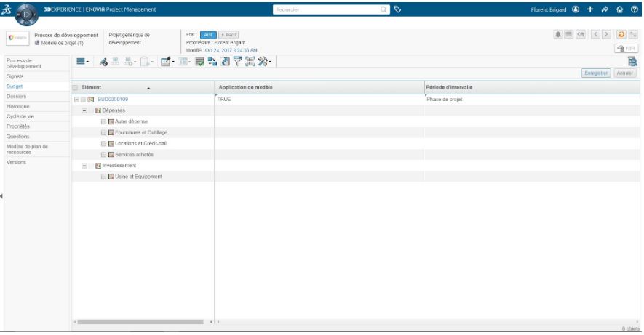The image size is (644, 335).
Task: Open the 3DEXPERIENCE compass
Action: [x=27, y=15]
